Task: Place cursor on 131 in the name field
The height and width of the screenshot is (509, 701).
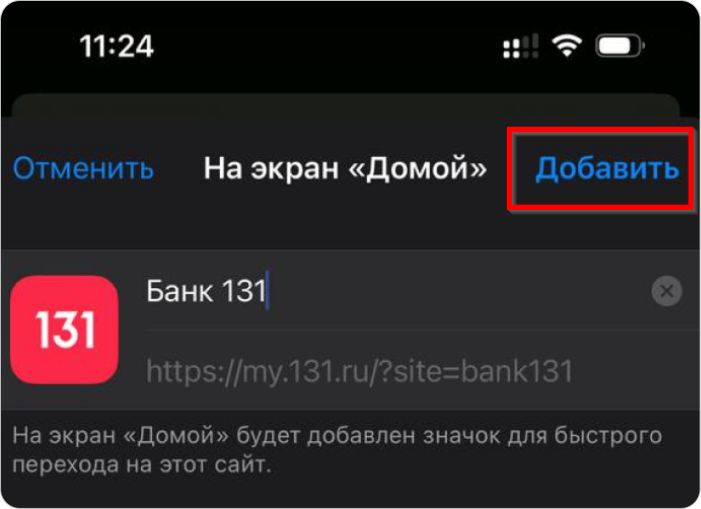Action: click(244, 291)
